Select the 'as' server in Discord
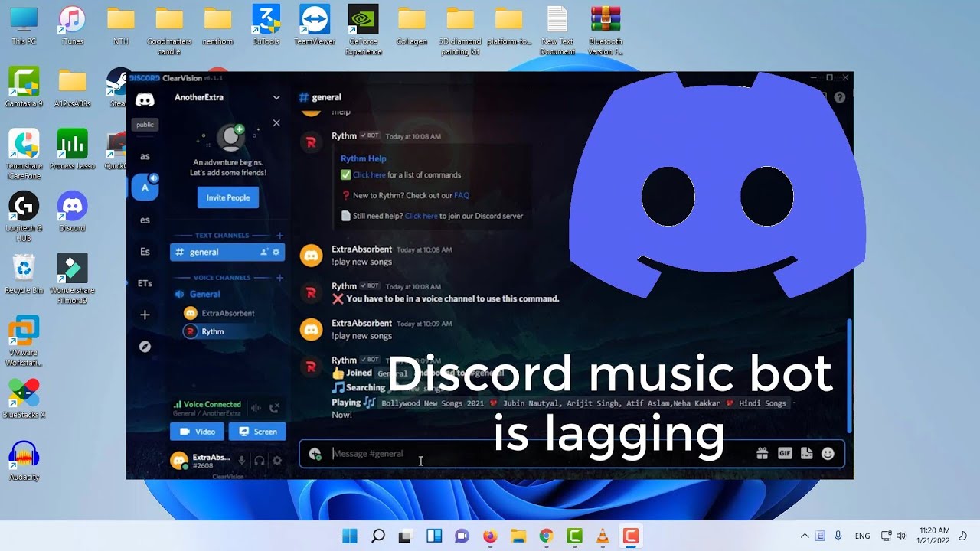This screenshot has height=551, width=980. [x=145, y=156]
